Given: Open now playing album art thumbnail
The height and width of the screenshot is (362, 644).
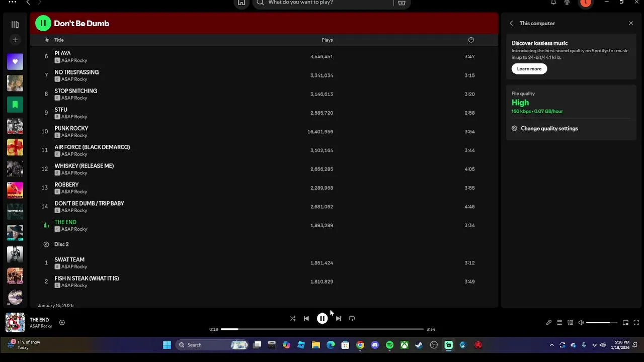Looking at the screenshot, I should pyautogui.click(x=15, y=322).
